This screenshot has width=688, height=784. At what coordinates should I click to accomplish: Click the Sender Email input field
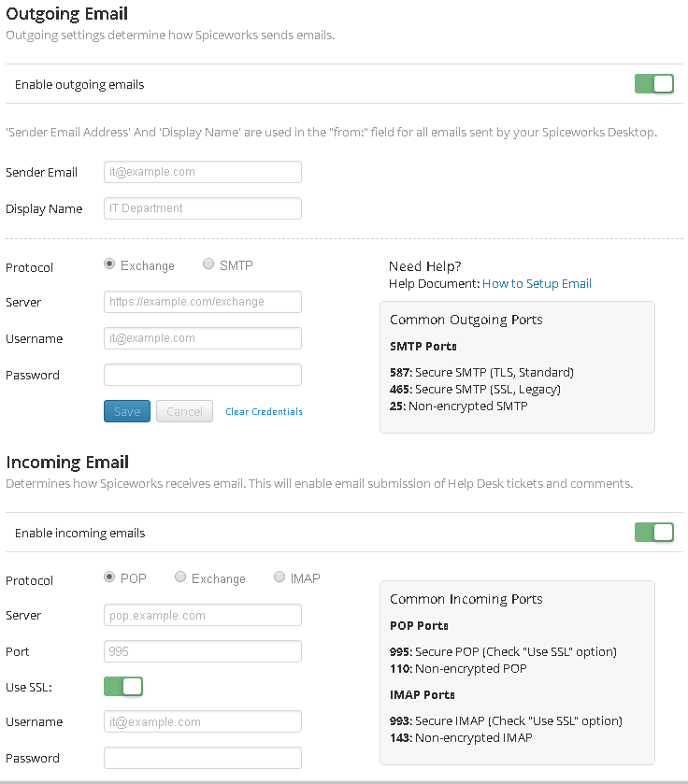pos(202,172)
